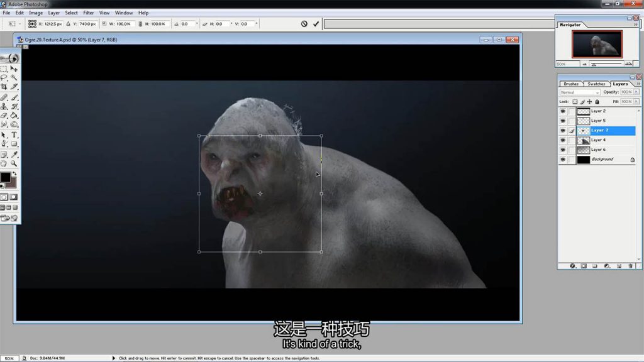Select the Hand tool
This screenshot has height=362, width=644.
(4, 163)
